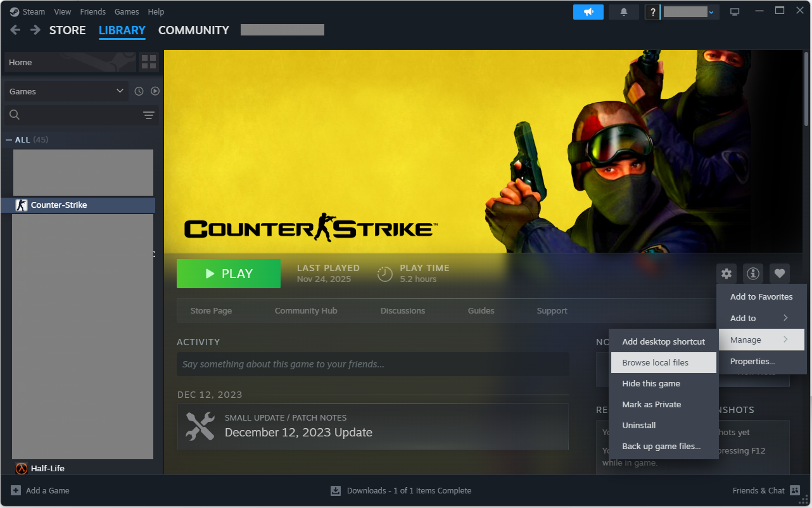Click the heart favorite icon
812x508 pixels.
[780, 274]
